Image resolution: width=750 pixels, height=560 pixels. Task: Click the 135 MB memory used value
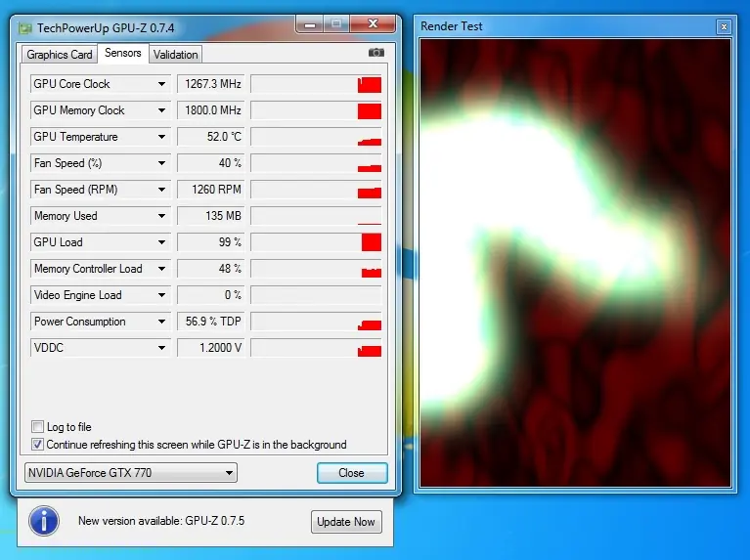point(211,216)
